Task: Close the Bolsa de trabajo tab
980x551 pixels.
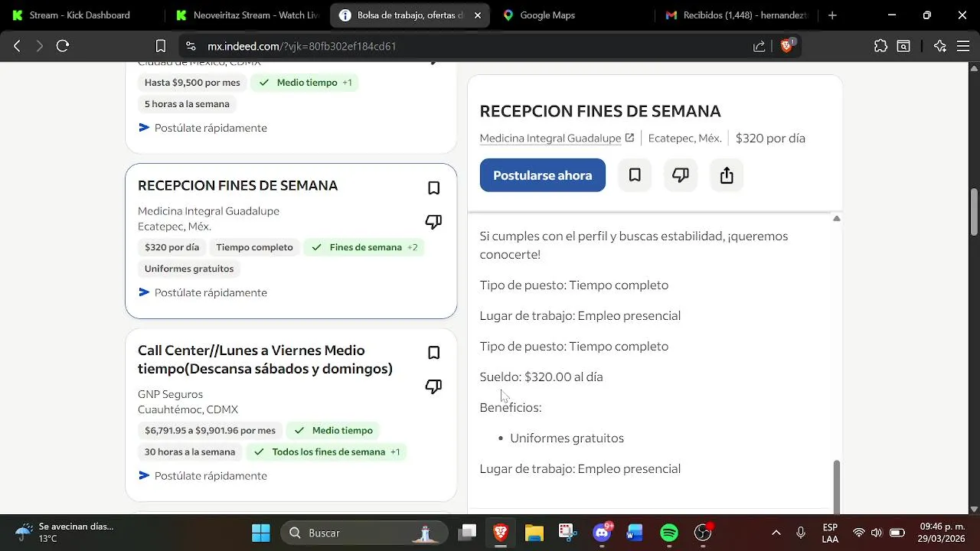Action: (x=478, y=15)
